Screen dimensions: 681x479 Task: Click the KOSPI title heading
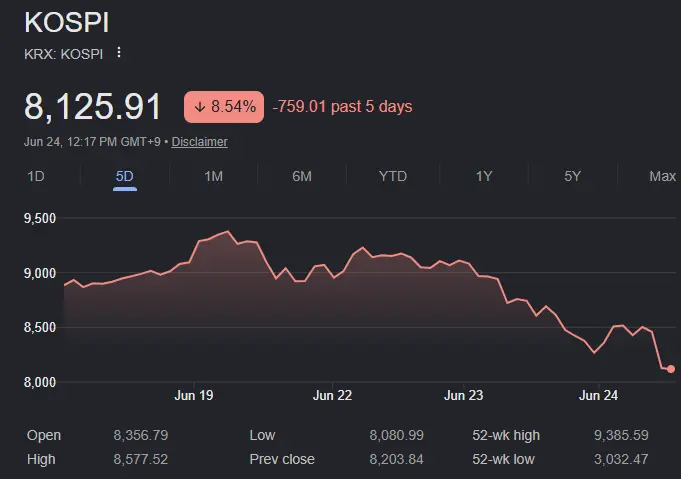coord(66,22)
